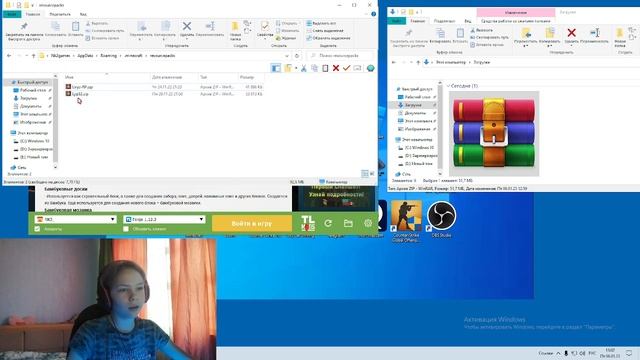Screen dimensions: 640x360
Task: Select Загрузки in the resourcepacks window sidebar
Action: (x=29, y=98)
